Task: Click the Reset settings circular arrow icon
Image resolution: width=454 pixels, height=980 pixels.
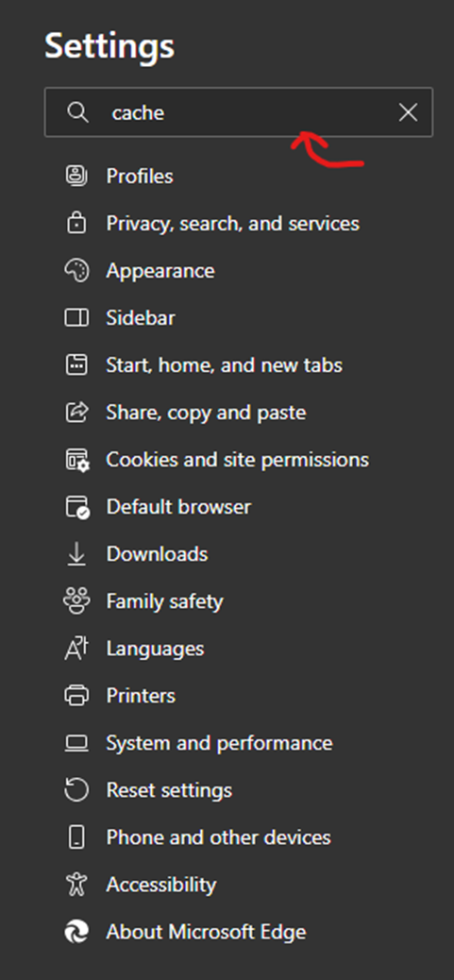Action: click(76, 790)
